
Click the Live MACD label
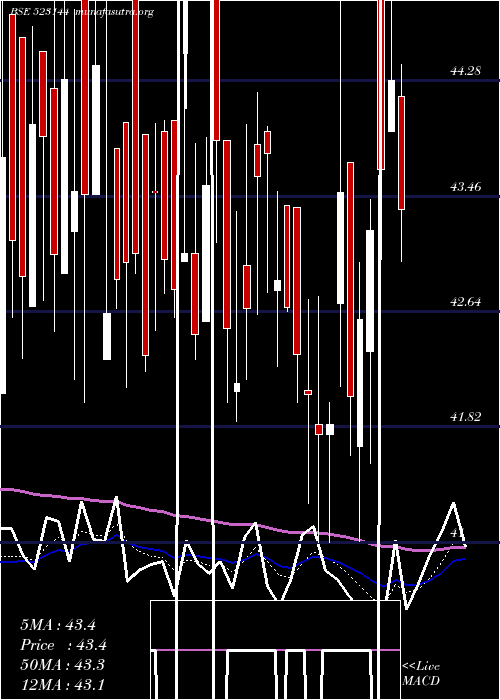click(x=421, y=673)
